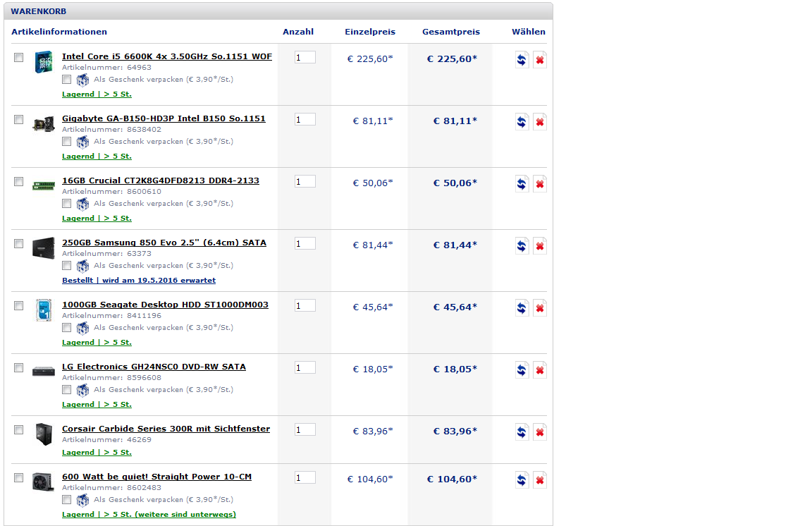
Task: Delete be quiet! Straight Power red X
Action: pos(540,480)
